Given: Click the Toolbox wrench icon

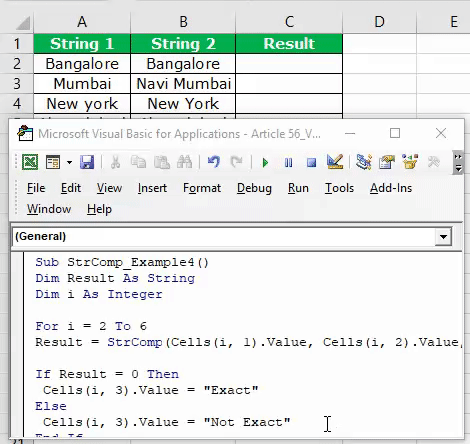Looking at the screenshot, I should (x=434, y=162).
